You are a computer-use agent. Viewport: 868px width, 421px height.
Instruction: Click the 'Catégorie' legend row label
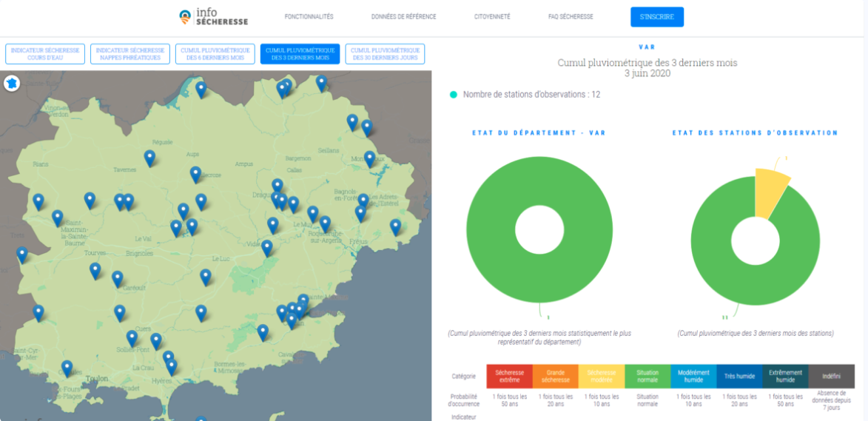[x=463, y=376]
